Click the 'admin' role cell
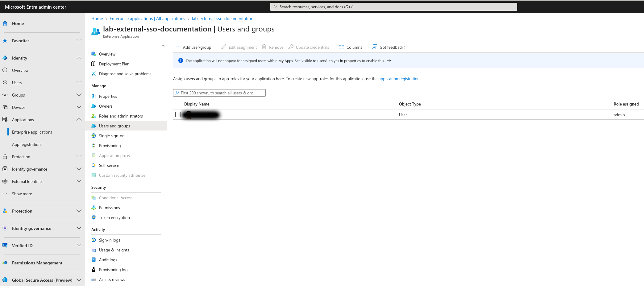 click(x=619, y=115)
